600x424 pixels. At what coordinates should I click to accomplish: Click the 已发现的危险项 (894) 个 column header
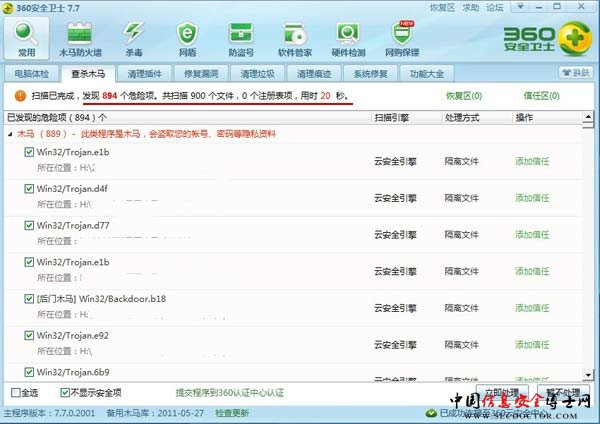point(57,117)
